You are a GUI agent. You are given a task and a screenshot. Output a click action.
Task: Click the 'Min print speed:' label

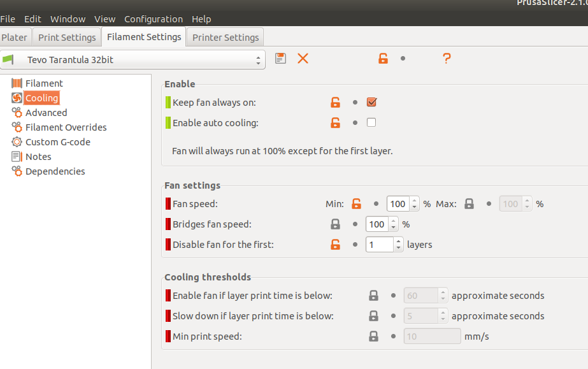tap(207, 336)
